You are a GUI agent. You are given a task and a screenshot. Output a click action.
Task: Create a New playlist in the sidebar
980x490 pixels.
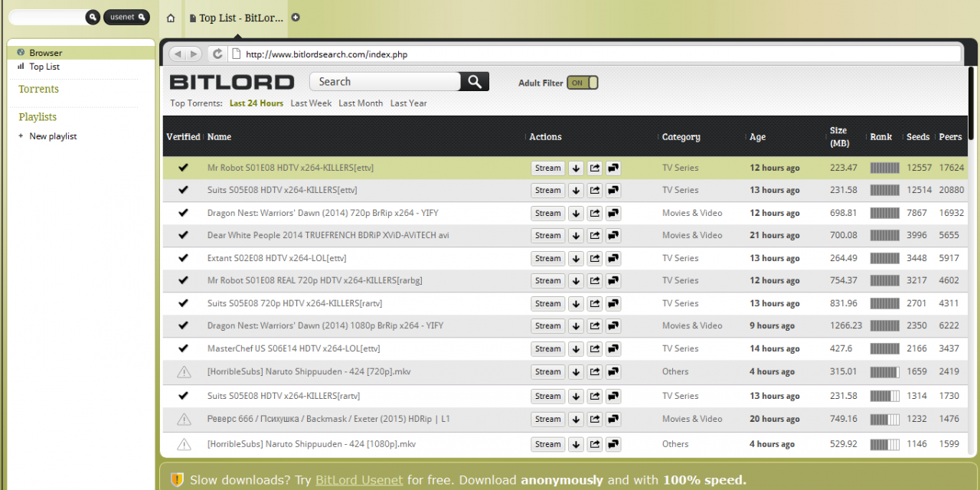pos(53,136)
